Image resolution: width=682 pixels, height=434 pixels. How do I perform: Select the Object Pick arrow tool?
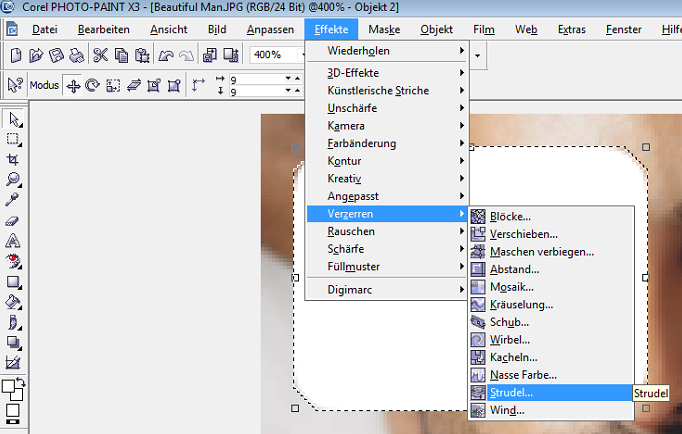pyautogui.click(x=13, y=119)
